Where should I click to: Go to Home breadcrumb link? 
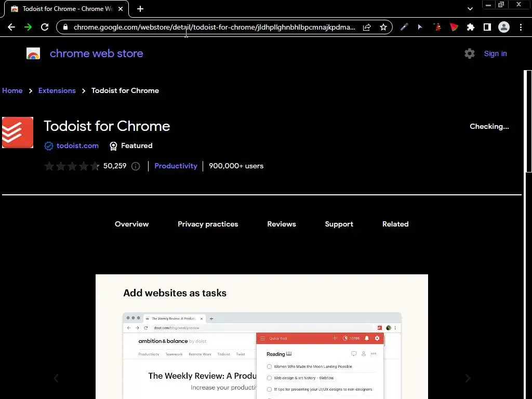12,90
